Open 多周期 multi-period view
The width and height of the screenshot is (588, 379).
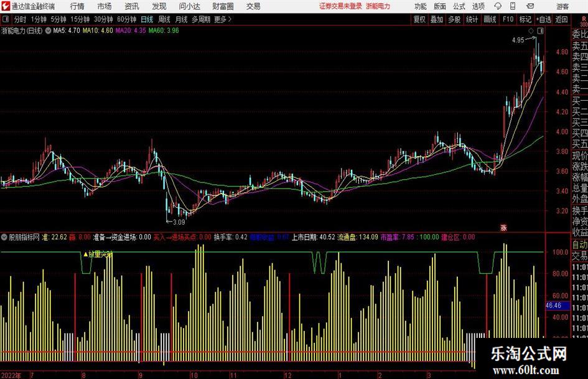[x=201, y=19]
